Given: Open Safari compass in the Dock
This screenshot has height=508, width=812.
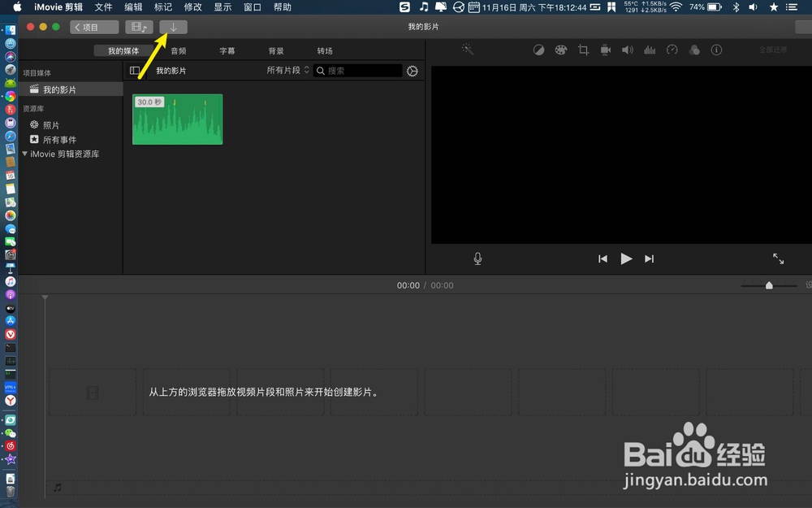Looking at the screenshot, I should coord(11,136).
